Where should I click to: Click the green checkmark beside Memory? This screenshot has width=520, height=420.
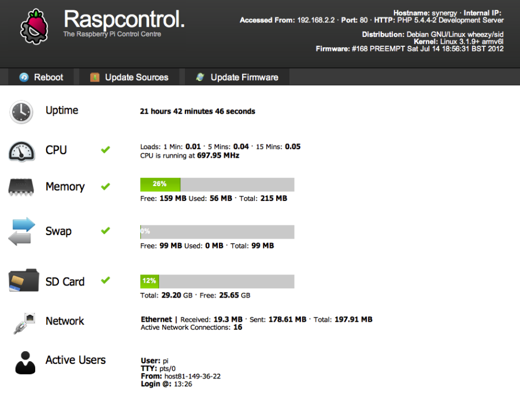[105, 185]
